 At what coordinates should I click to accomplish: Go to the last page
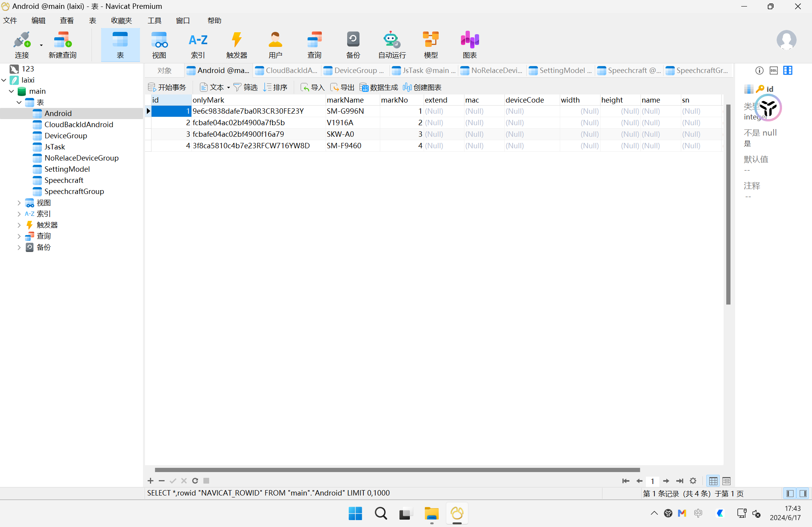679,481
